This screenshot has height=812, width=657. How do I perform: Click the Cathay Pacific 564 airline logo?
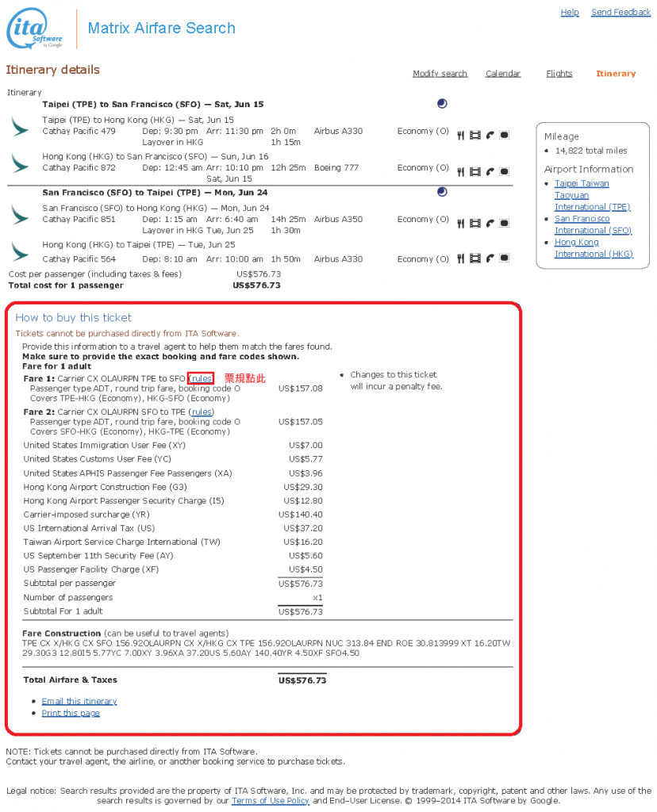point(20,252)
